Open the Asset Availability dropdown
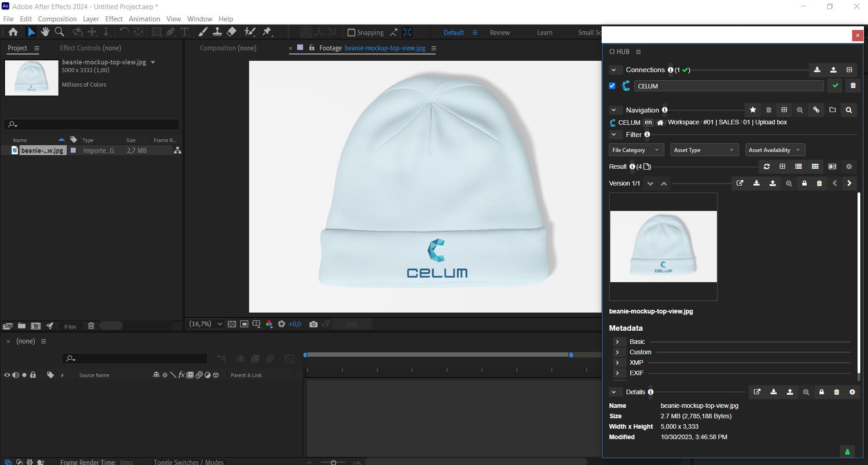Viewport: 868px width, 465px height. (x=775, y=150)
